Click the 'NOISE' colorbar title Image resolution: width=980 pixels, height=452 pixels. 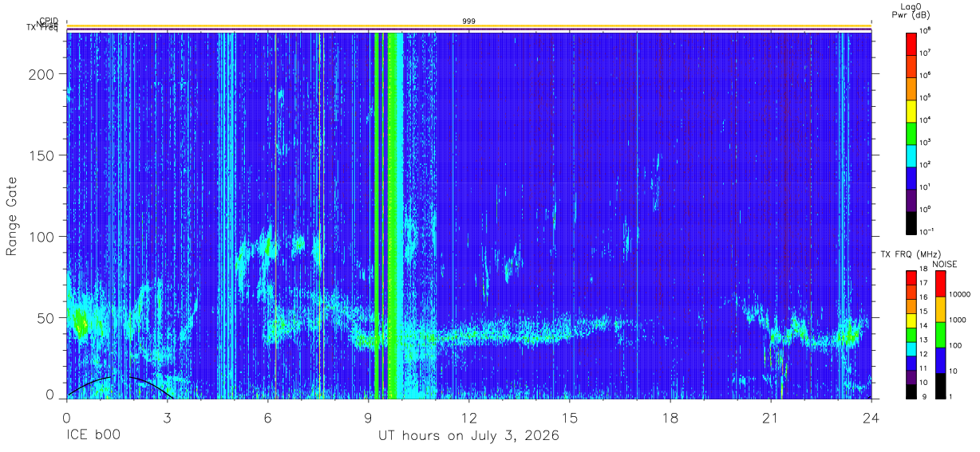pyautogui.click(x=944, y=263)
